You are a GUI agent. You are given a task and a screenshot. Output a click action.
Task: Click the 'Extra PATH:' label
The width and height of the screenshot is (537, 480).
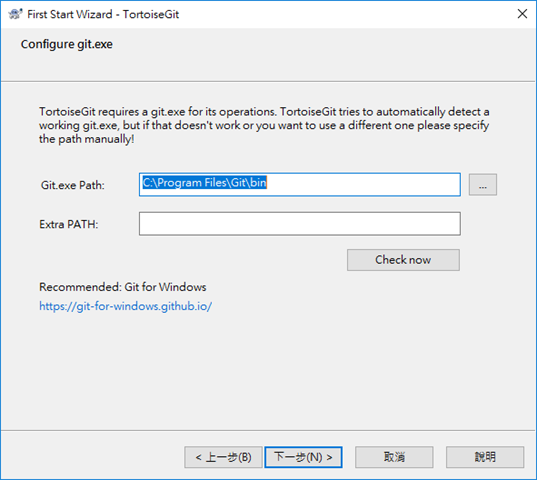coord(68,224)
